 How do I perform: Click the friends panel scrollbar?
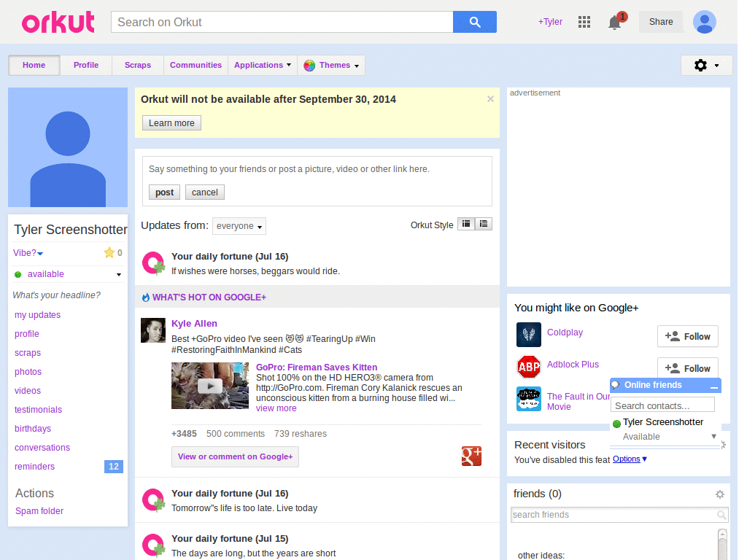[x=722, y=544]
